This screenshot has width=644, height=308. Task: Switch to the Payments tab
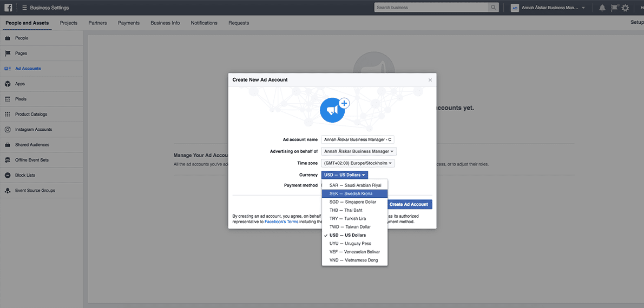[129, 23]
